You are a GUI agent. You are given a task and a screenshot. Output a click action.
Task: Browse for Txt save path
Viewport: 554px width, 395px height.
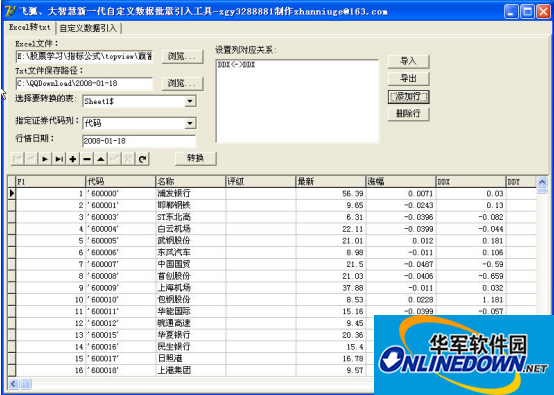tap(182, 83)
